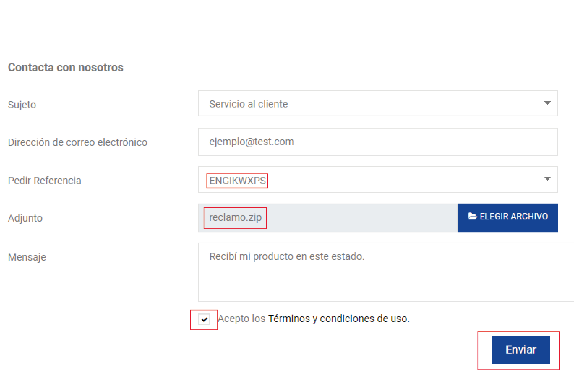Click the reclamo.zip attachment filename
574x392 pixels.
[235, 218]
